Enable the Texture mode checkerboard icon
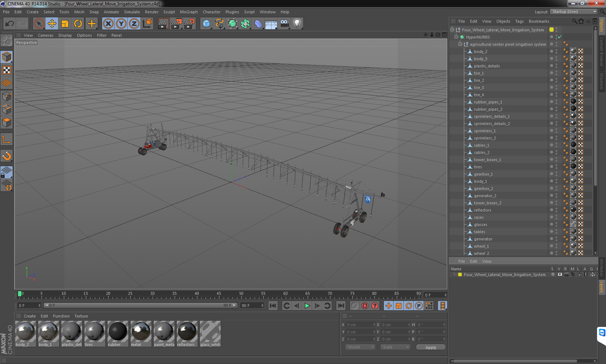 (x=6, y=70)
